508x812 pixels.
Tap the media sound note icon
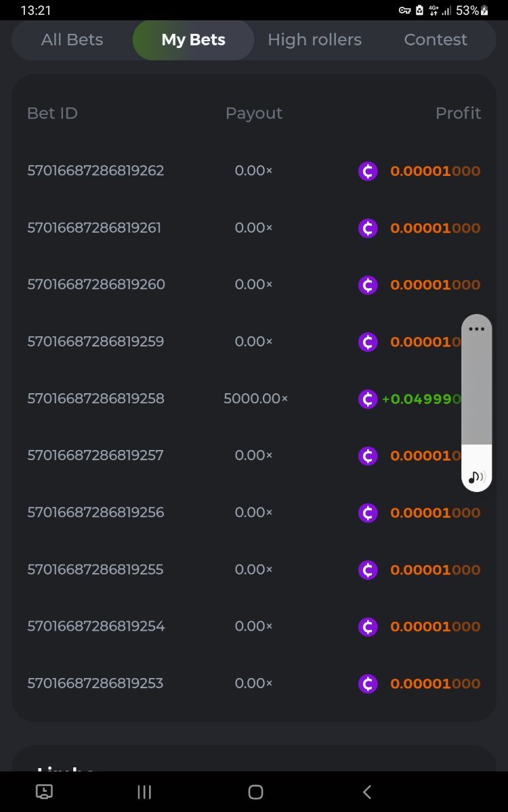[x=476, y=477]
